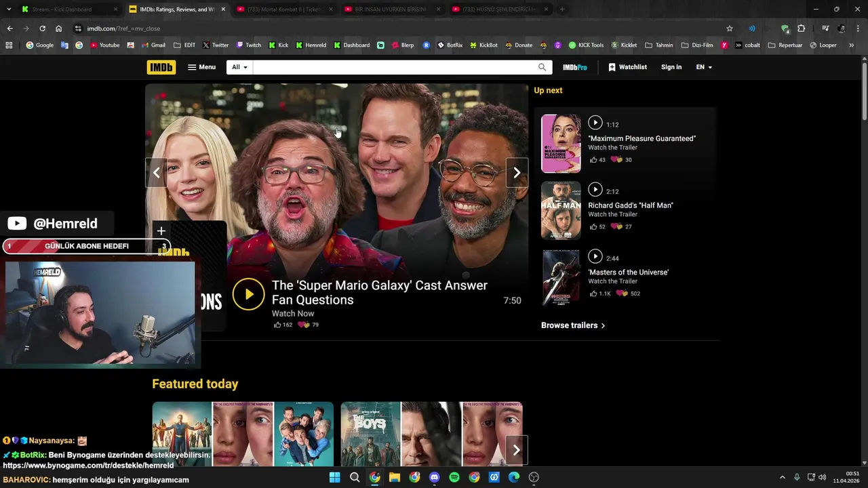Show previous hero slide
The image size is (868, 488).
coord(156,173)
